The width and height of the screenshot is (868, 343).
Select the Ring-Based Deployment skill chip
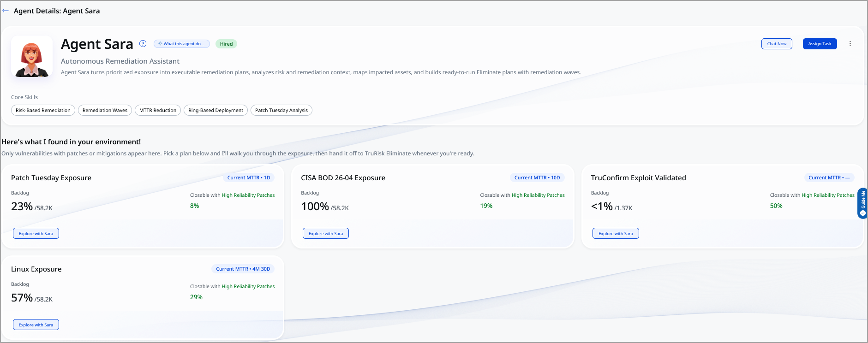pyautogui.click(x=216, y=110)
